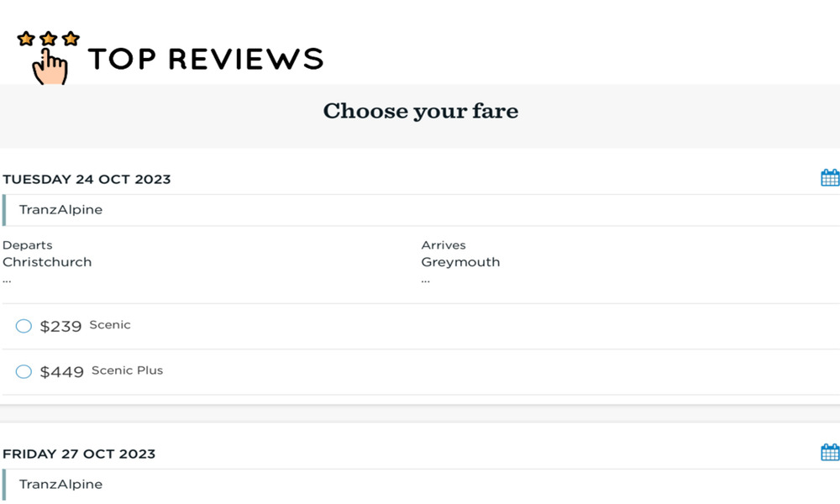Screen dimensions: 840x504
Task: Open calendar icon for Tuesday 24 Oct
Action: pyautogui.click(x=830, y=177)
